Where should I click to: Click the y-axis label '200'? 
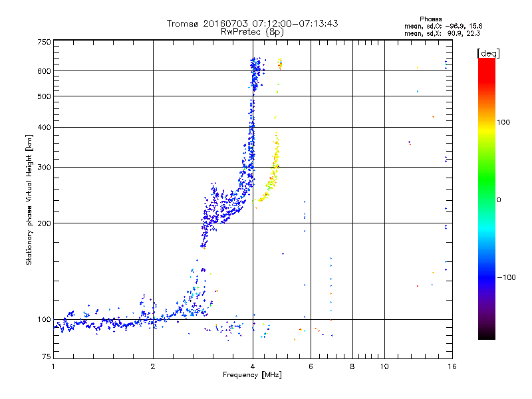pyautogui.click(x=44, y=223)
